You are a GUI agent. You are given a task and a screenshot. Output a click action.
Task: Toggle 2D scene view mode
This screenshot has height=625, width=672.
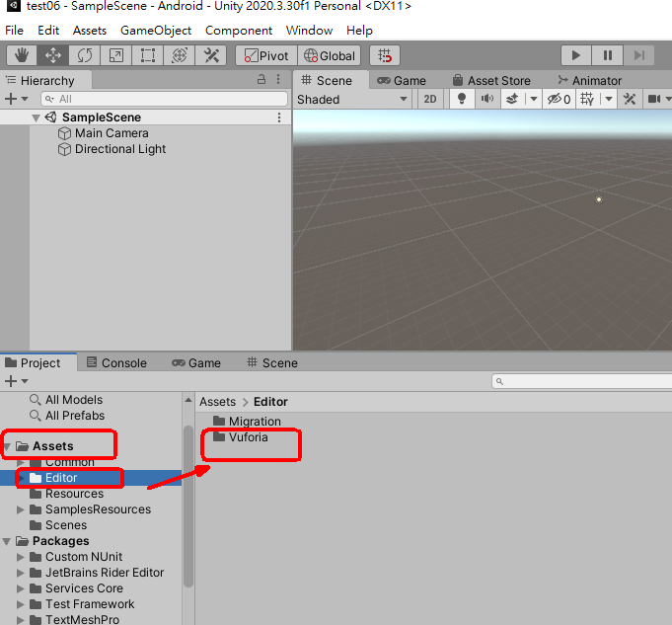click(x=430, y=100)
